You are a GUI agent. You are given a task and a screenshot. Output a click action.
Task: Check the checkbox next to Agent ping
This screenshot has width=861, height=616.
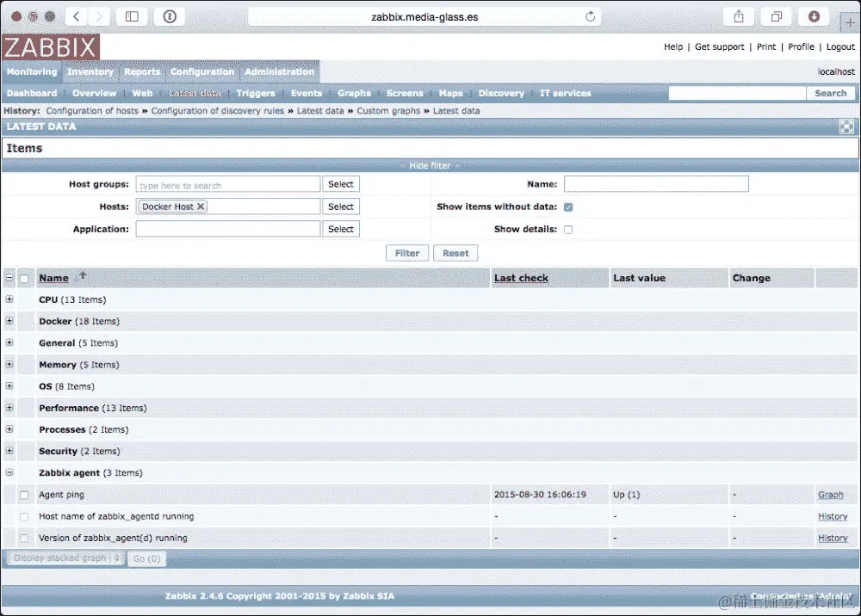point(23,494)
